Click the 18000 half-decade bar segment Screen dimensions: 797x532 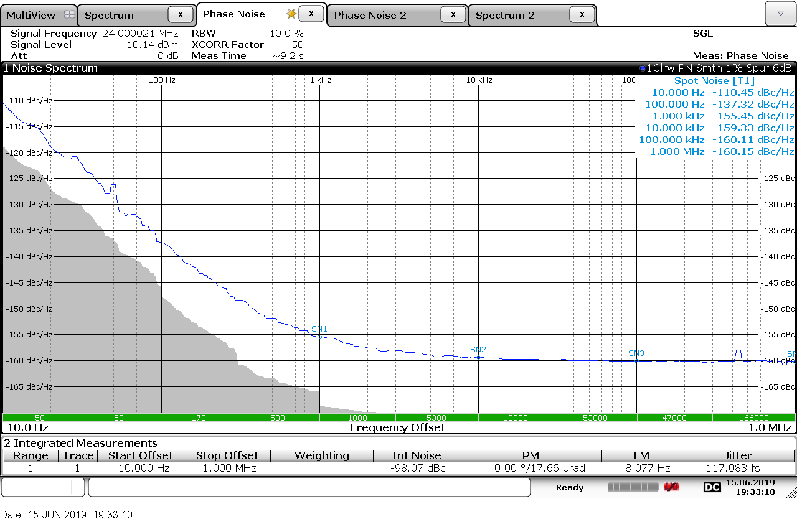coord(516,418)
